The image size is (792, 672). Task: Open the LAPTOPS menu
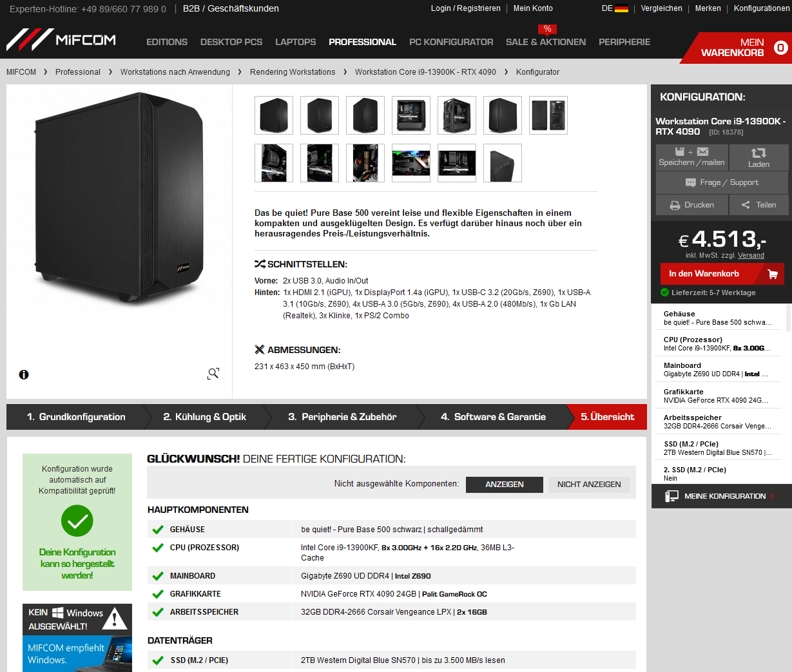click(x=296, y=42)
